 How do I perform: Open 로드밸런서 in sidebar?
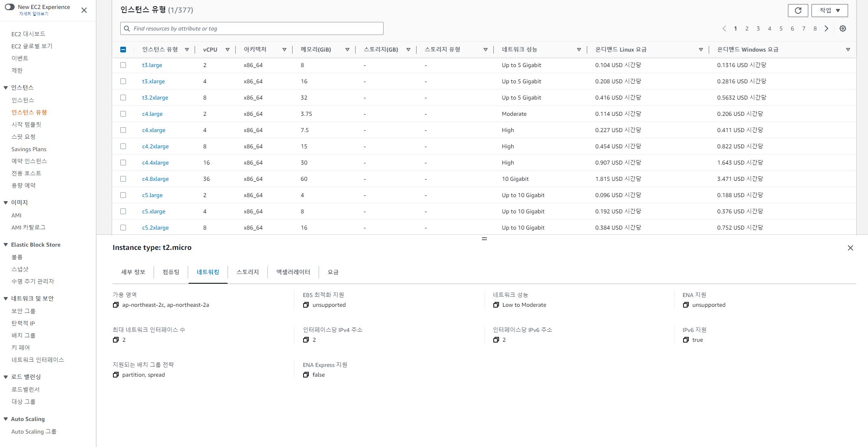coord(25,389)
